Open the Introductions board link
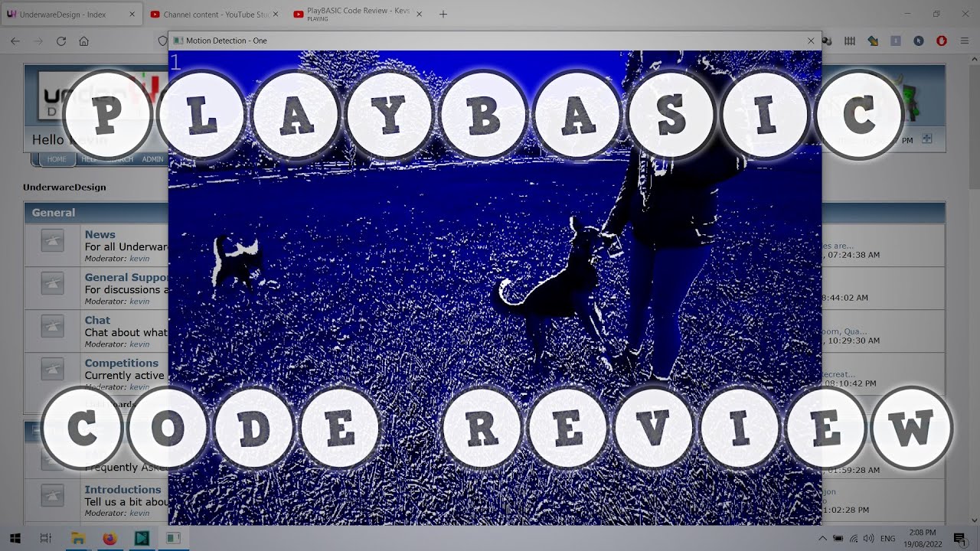Image resolution: width=980 pixels, height=551 pixels. tap(122, 490)
